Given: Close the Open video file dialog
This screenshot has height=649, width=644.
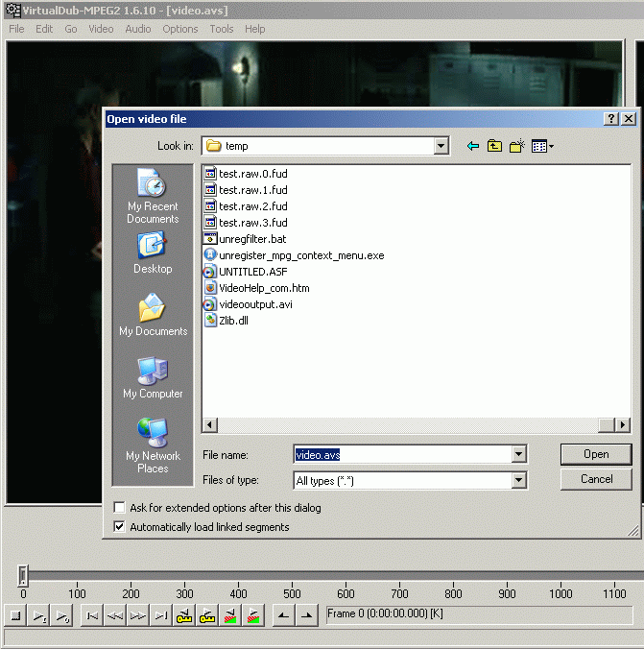Looking at the screenshot, I should (x=629, y=119).
